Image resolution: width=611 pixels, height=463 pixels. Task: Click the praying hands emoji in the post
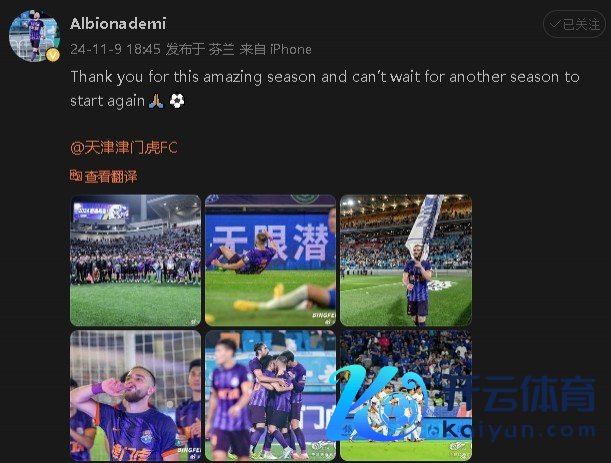[x=156, y=101]
